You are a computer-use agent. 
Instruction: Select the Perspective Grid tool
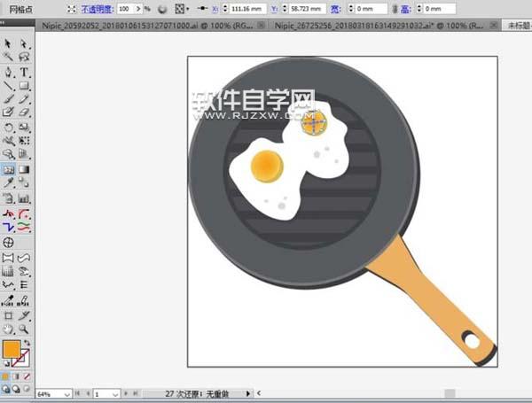click(24, 154)
